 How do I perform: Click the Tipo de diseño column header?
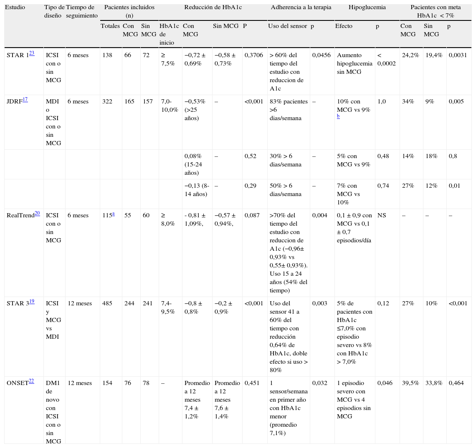(x=54, y=11)
